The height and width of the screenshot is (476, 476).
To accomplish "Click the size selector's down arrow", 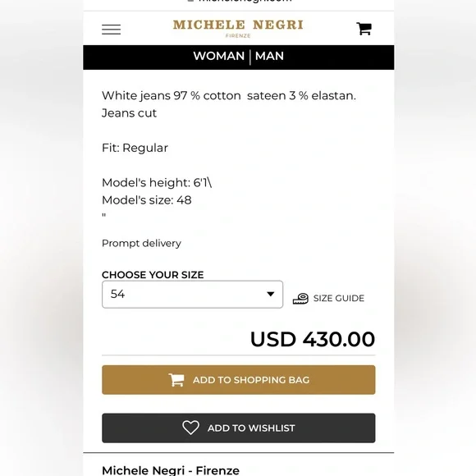I will click(271, 294).
